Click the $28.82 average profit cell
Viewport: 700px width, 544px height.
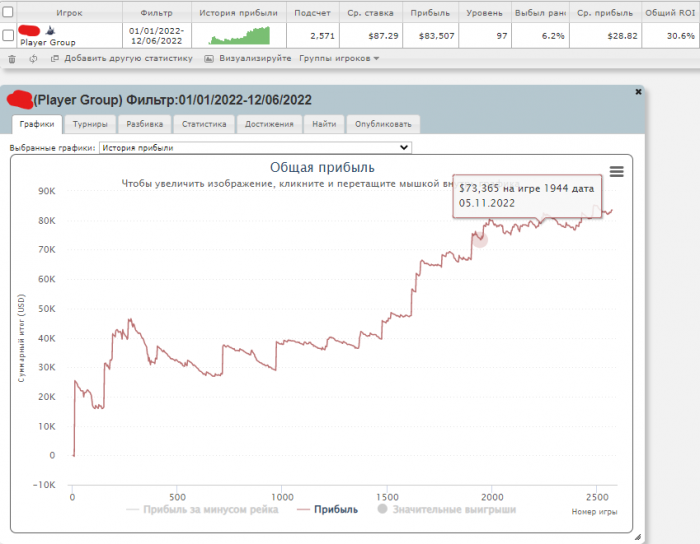click(605, 36)
